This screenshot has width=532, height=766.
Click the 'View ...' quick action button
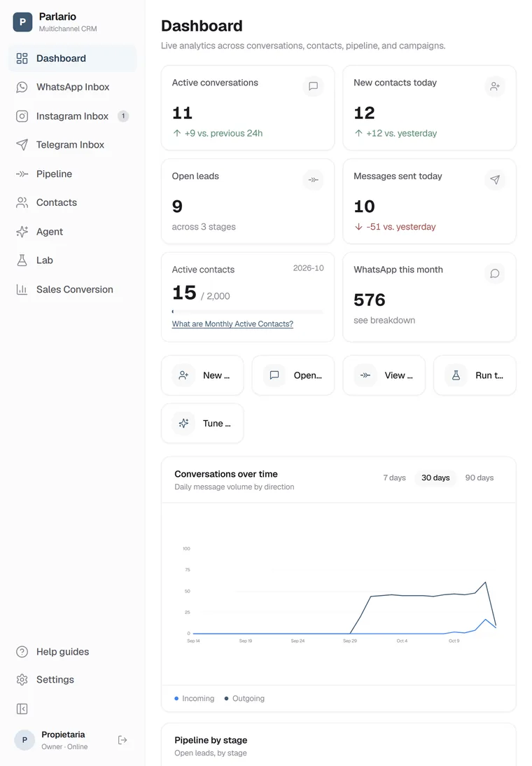tap(384, 375)
